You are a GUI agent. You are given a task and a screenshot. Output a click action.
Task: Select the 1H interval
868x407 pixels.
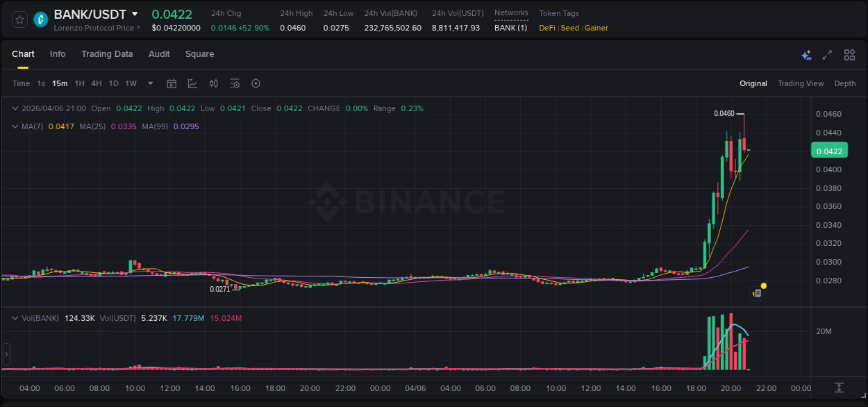(x=79, y=83)
